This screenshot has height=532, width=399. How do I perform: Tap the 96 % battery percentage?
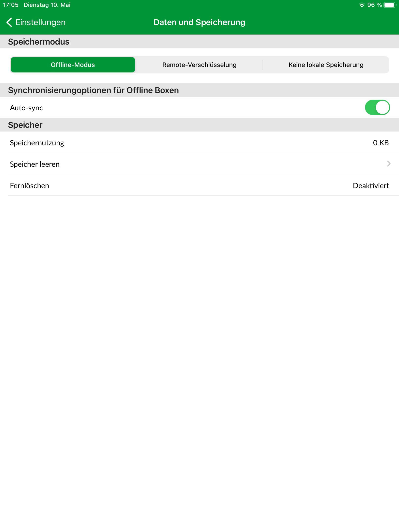coord(374,5)
